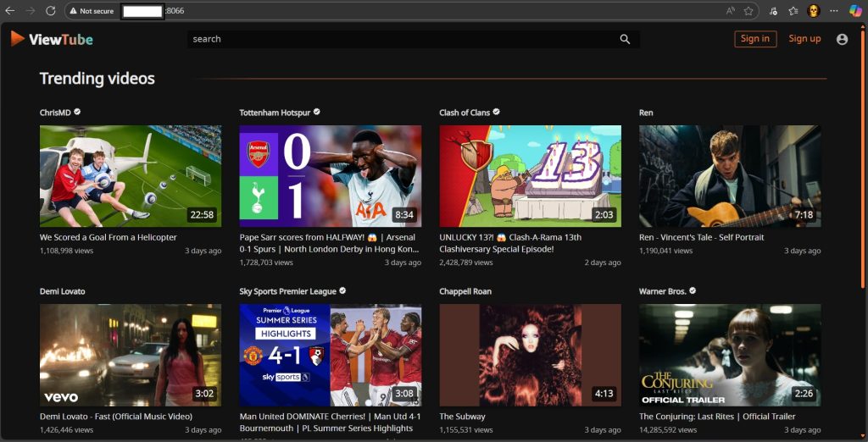Click the browser profile avatar icon
The height and width of the screenshot is (442, 868).
[813, 11]
